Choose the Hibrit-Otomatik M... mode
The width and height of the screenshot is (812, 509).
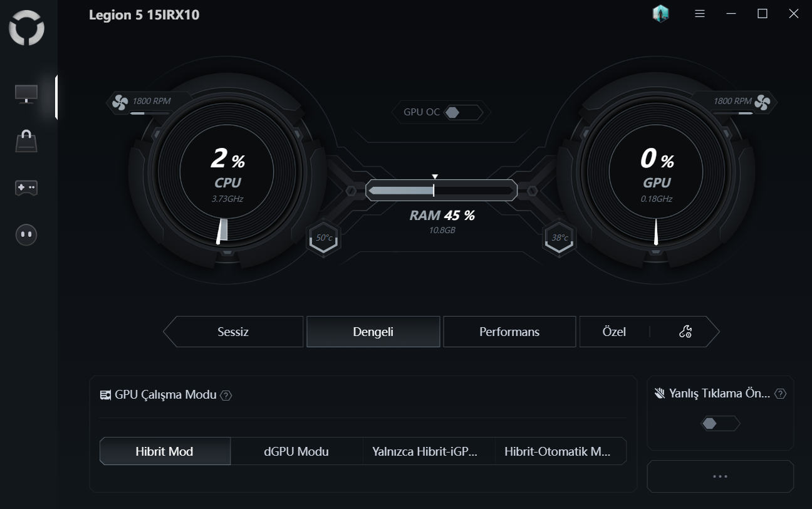[x=561, y=451]
